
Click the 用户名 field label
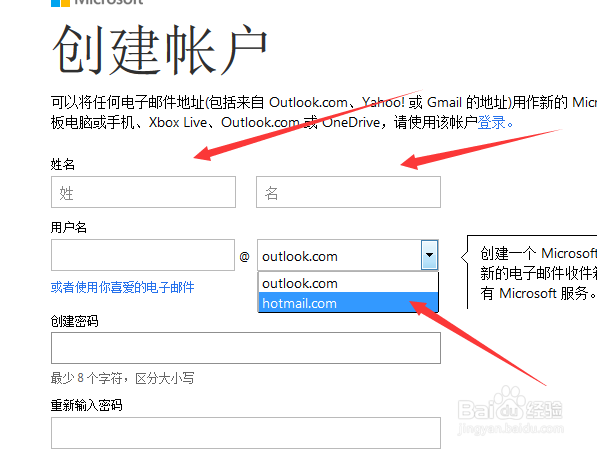(x=69, y=227)
